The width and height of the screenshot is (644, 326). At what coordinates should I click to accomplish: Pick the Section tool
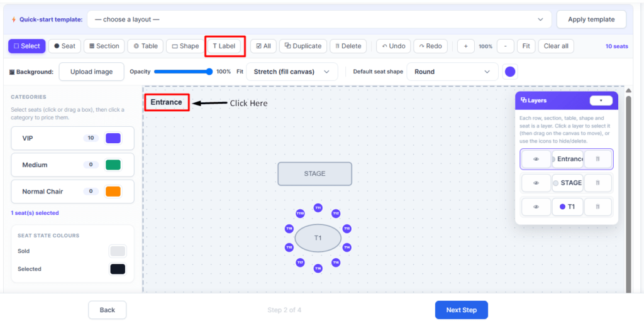click(x=104, y=46)
